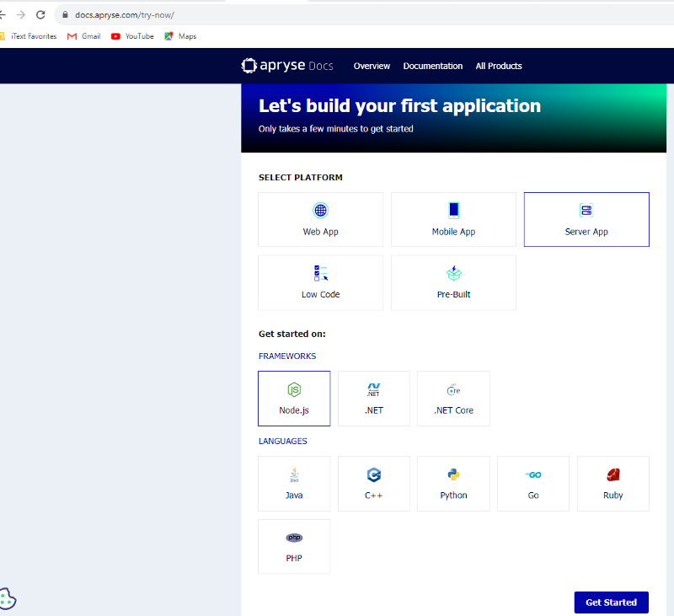Choose the Node.js framework icon

coord(294,389)
